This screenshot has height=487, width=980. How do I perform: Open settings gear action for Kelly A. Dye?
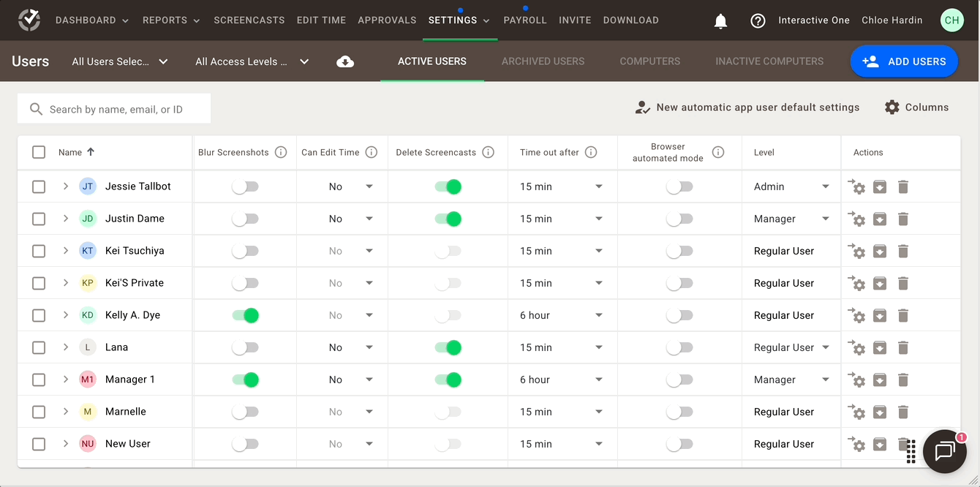(856, 315)
